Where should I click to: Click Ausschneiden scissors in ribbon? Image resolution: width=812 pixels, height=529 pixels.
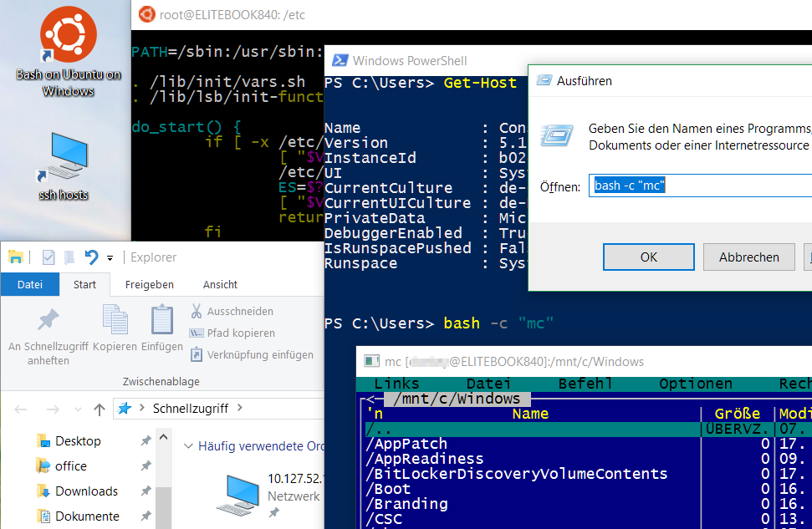pos(196,312)
